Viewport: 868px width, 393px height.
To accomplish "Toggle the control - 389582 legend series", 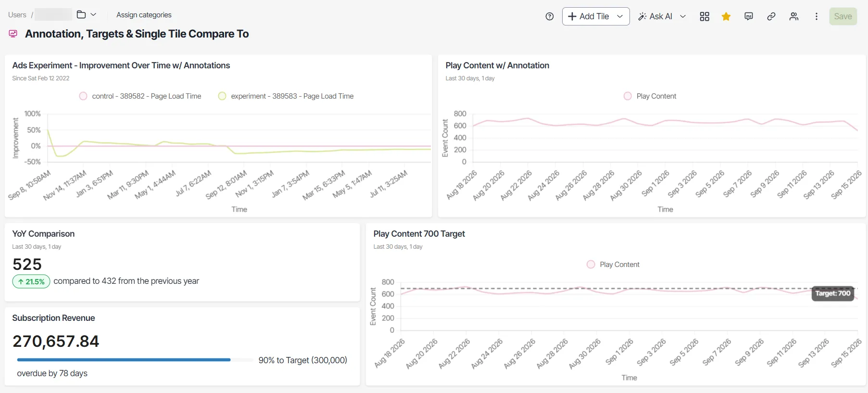I will 140,96.
